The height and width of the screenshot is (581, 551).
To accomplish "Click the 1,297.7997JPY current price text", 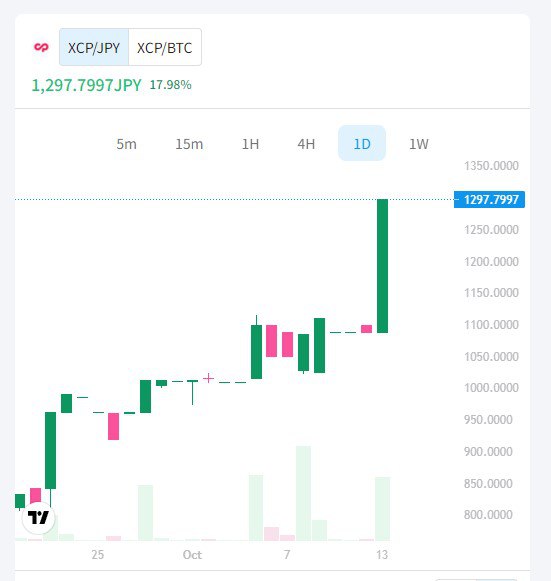I will pos(86,85).
